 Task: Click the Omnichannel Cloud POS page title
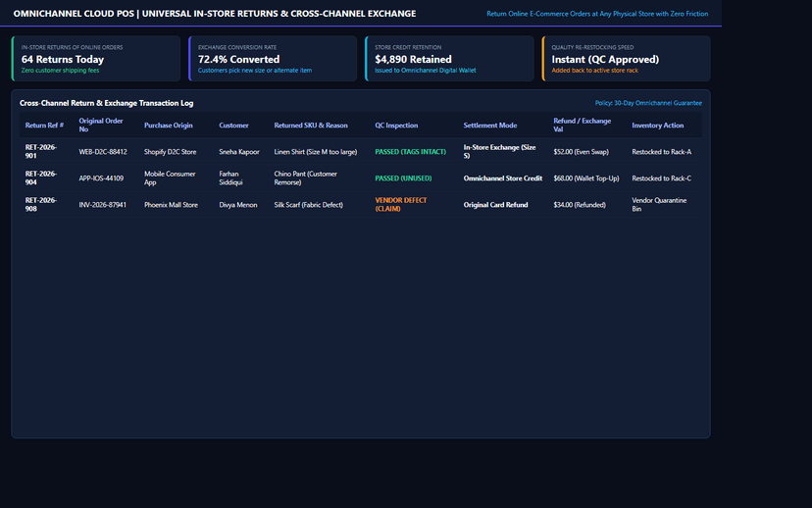click(x=215, y=14)
